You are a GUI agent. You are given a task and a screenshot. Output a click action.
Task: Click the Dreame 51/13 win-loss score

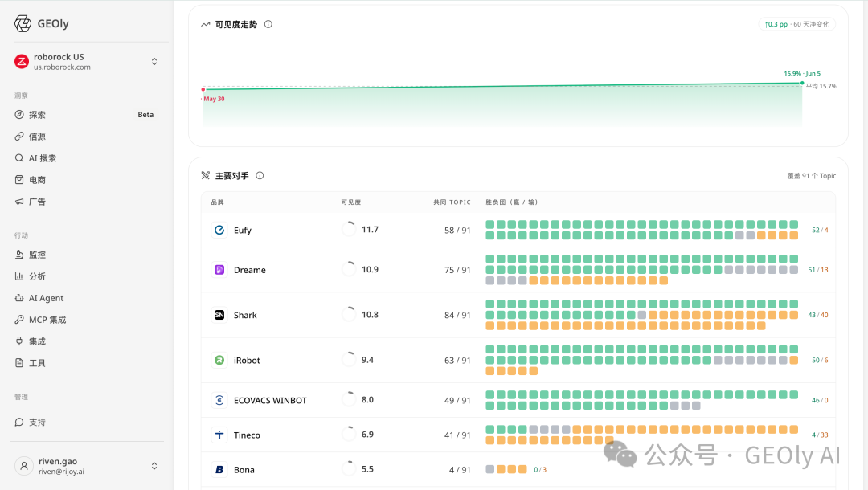(x=818, y=270)
